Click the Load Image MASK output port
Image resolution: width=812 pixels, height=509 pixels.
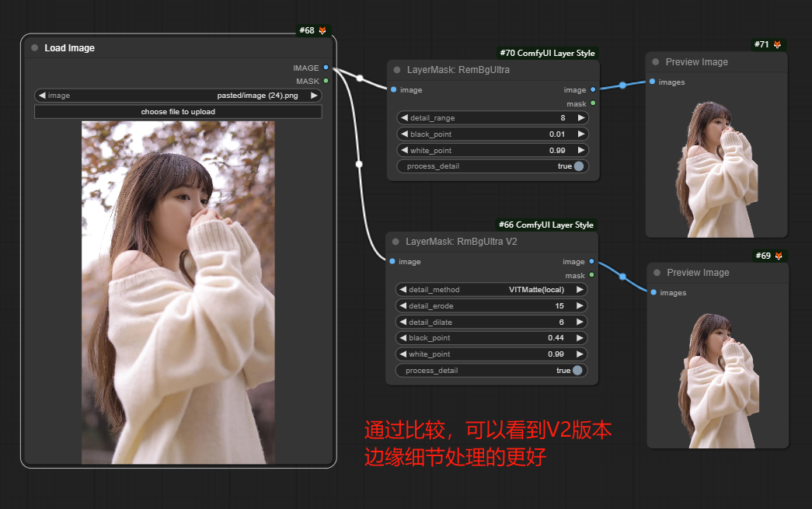pos(326,81)
